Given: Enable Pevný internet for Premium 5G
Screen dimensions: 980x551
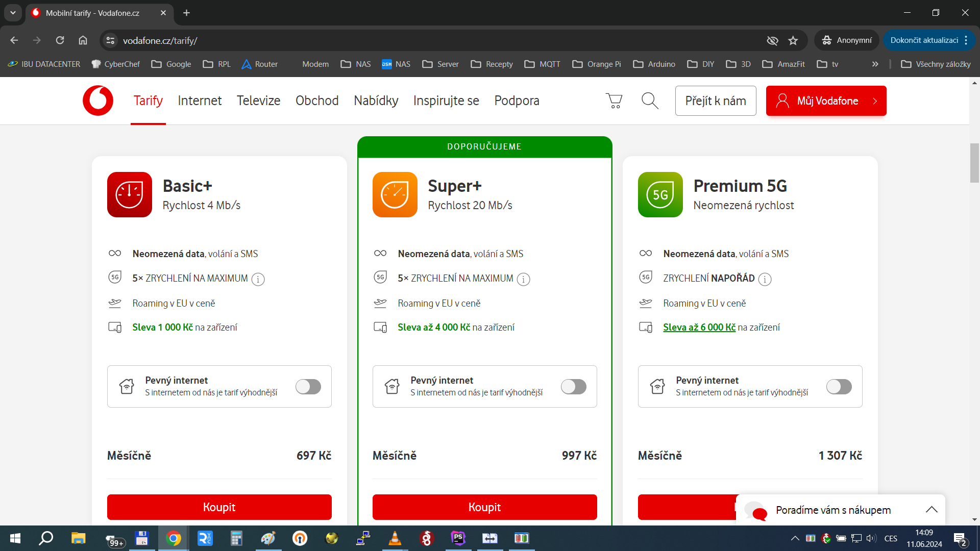Looking at the screenshot, I should (x=839, y=387).
